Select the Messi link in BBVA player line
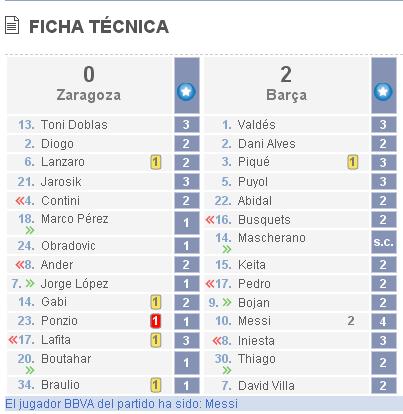The height and width of the screenshot is (414, 403). 221,404
